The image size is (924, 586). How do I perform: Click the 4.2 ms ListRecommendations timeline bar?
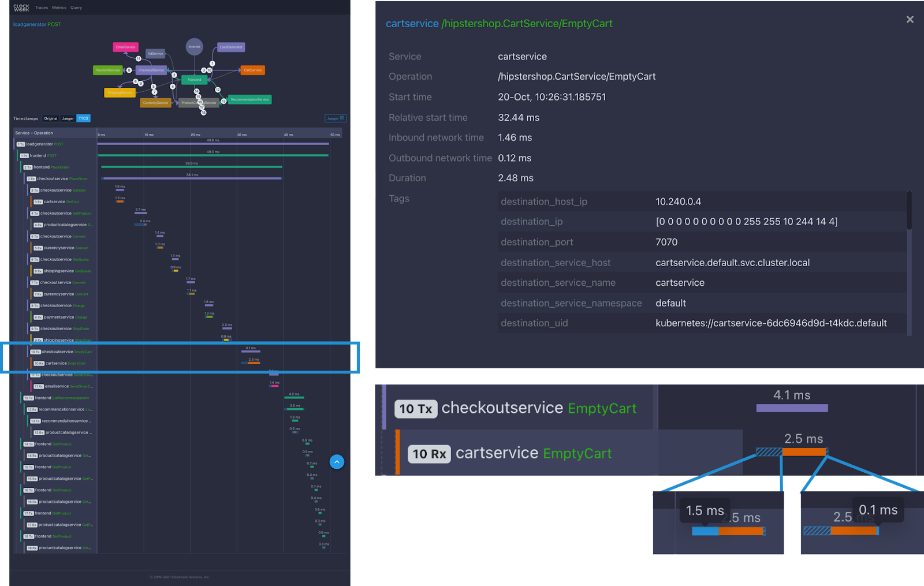coord(295,398)
